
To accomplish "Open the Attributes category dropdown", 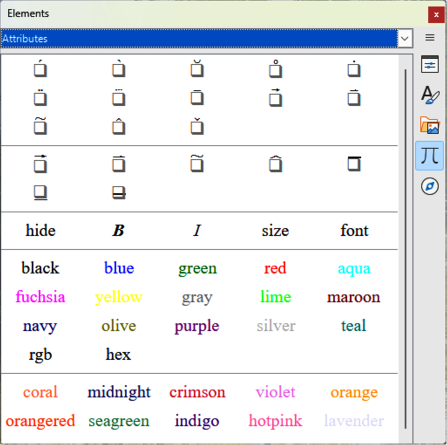I will pos(405,38).
